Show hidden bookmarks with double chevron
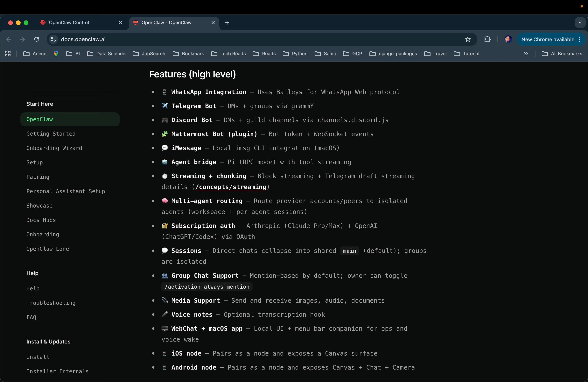588x382 pixels. (526, 54)
